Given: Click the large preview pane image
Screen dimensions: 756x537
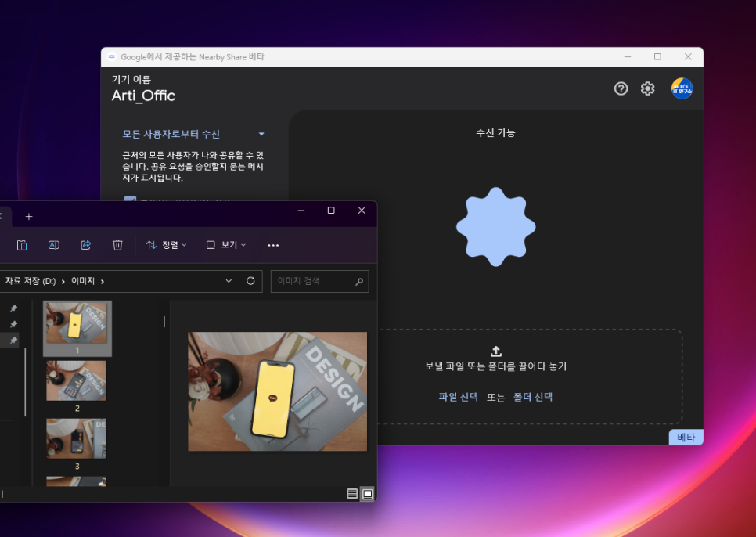Looking at the screenshot, I should click(x=277, y=391).
